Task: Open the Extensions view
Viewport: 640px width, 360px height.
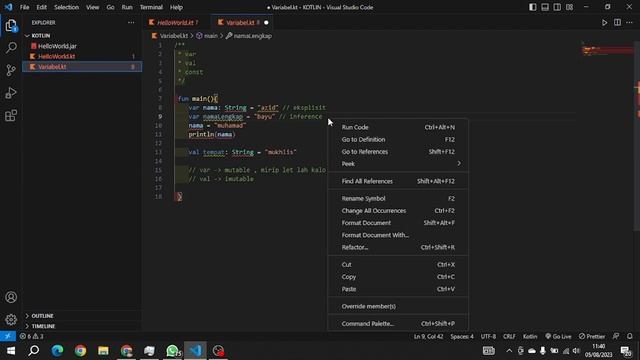Action: [11, 116]
